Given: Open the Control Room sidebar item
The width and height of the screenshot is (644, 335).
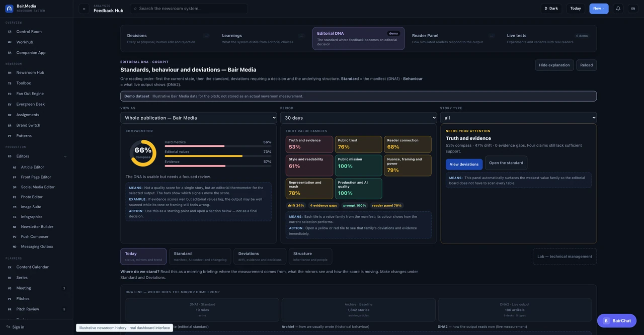Looking at the screenshot, I should pyautogui.click(x=36, y=32).
